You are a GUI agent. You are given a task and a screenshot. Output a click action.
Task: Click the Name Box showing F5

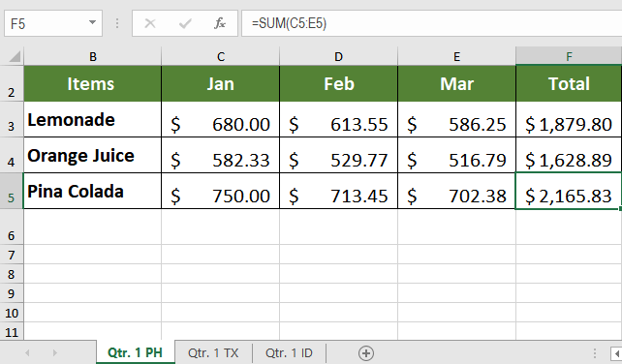(52, 23)
